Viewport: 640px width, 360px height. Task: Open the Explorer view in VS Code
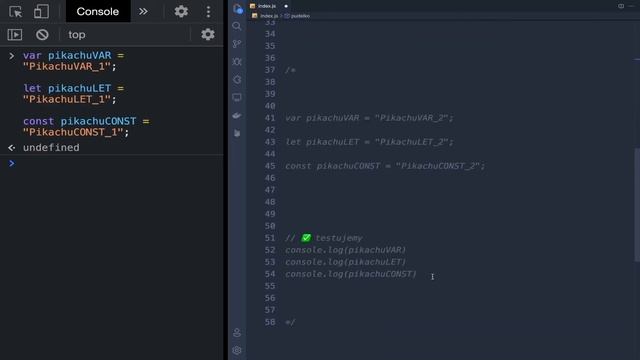[237, 8]
